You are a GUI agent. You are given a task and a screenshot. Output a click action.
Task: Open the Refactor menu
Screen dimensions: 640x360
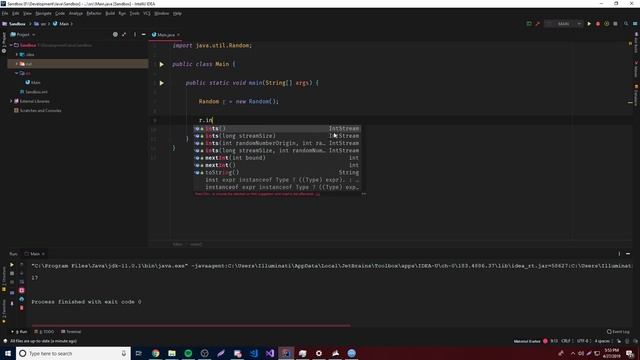point(94,13)
